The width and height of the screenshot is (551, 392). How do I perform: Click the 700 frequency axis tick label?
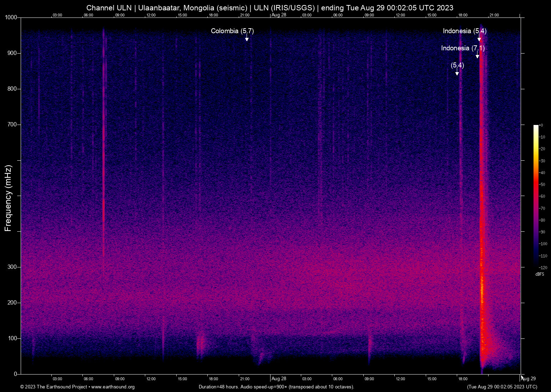[x=12, y=125]
